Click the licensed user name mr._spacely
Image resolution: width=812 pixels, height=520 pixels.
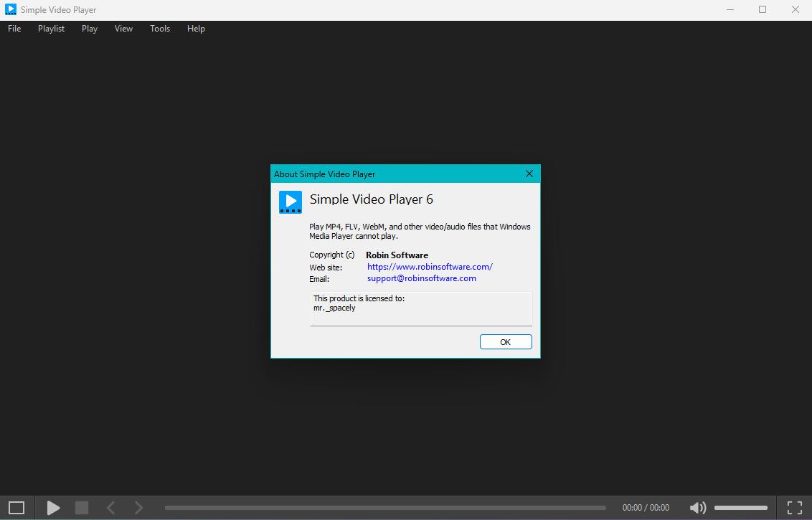(334, 308)
